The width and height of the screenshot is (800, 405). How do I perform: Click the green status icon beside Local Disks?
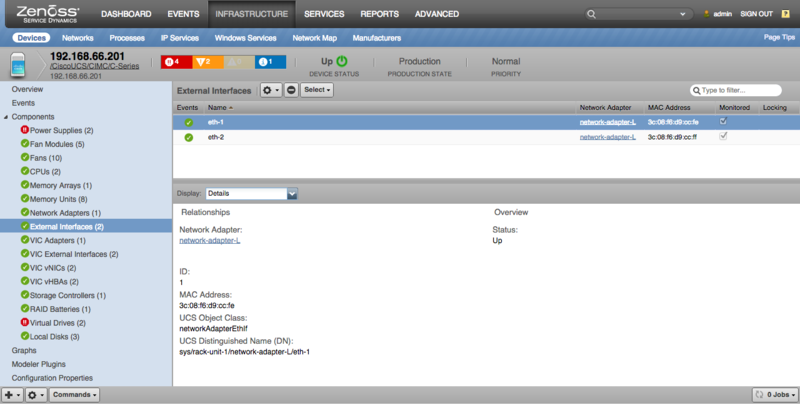click(x=24, y=336)
